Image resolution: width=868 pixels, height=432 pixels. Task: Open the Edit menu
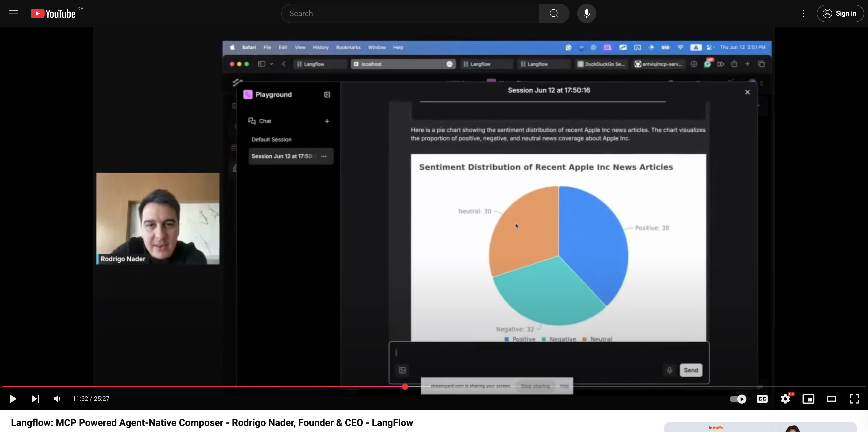pos(283,47)
